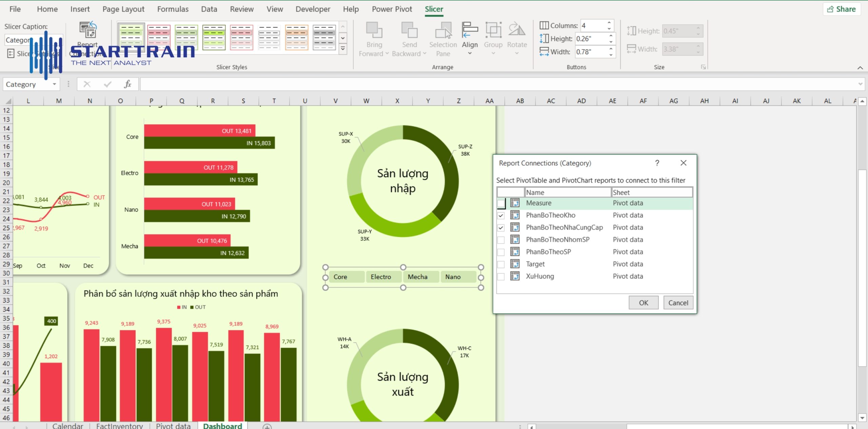
Task: Open Report Connections from the ribbon
Action: (x=87, y=37)
